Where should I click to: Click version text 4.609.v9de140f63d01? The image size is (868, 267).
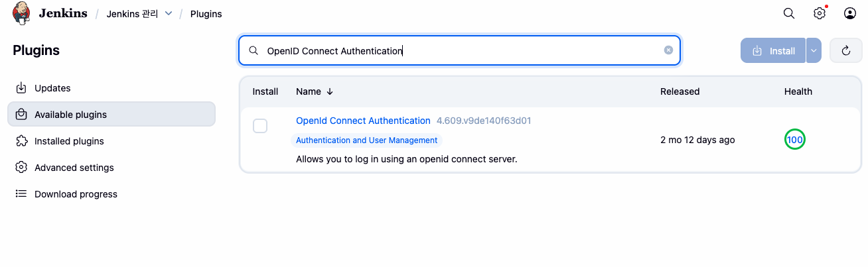point(484,121)
